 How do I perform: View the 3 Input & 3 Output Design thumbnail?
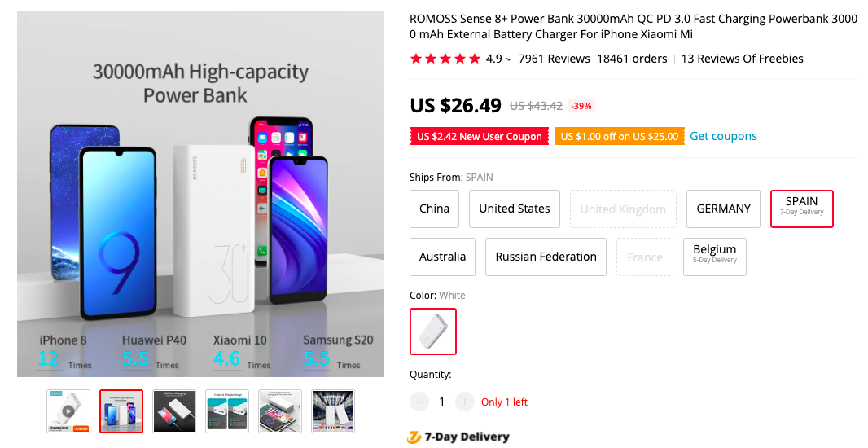point(227,411)
